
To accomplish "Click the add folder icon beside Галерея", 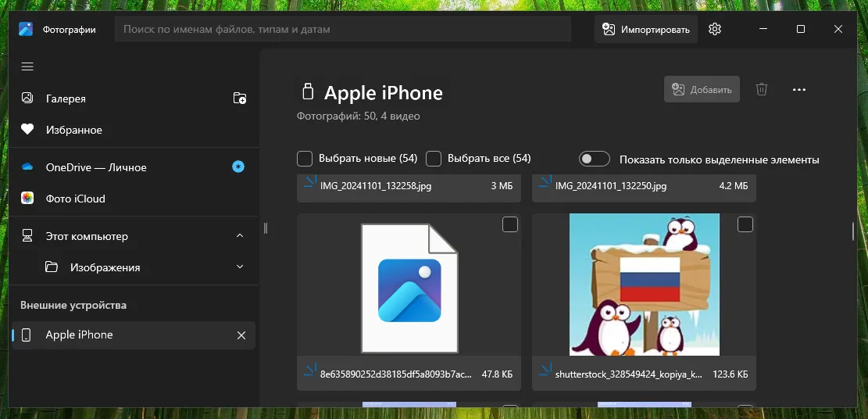I will 240,98.
